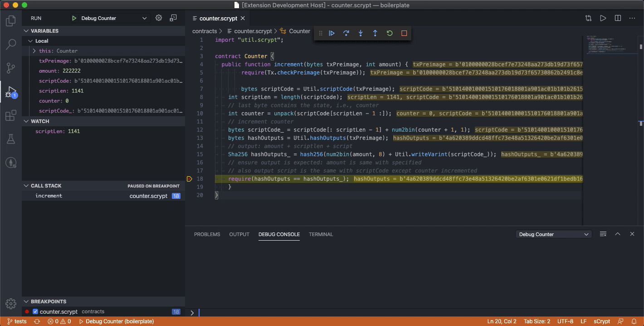Screen dimensions: 644x326
Task: Open Source Control in activity bar
Action: [x=11, y=68]
